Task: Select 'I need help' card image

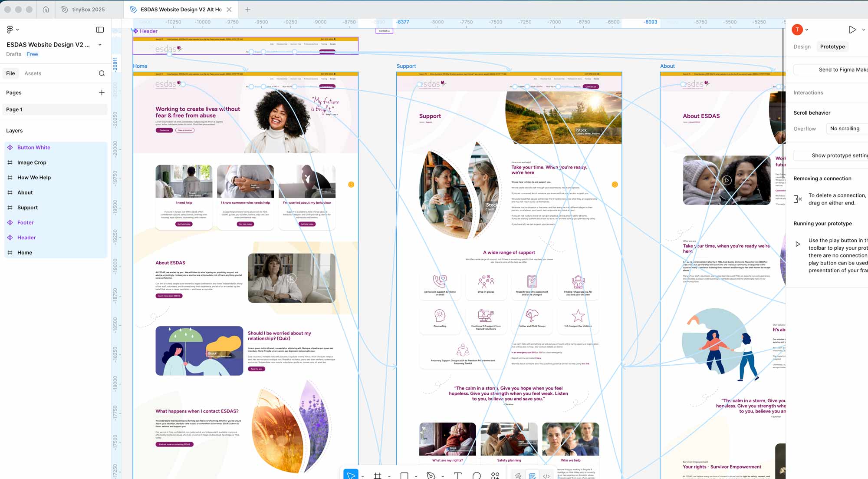Action: pyautogui.click(x=184, y=181)
